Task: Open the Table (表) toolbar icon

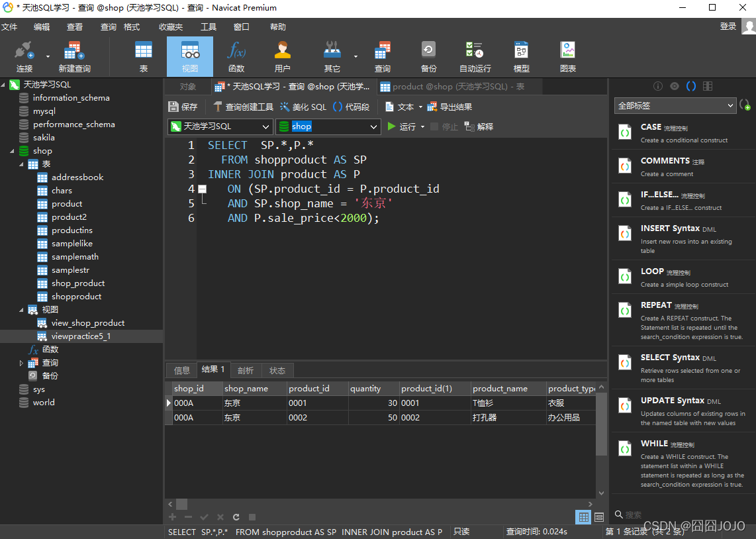Action: [x=143, y=57]
